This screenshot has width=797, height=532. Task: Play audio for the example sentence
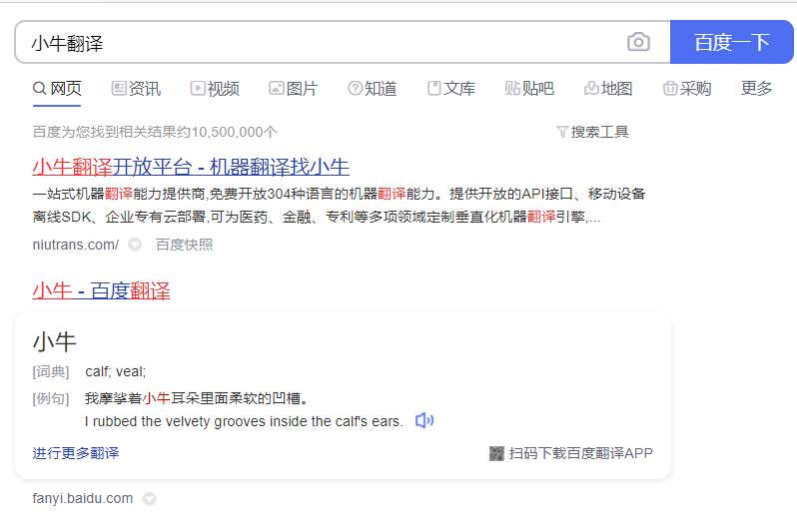pyautogui.click(x=423, y=421)
